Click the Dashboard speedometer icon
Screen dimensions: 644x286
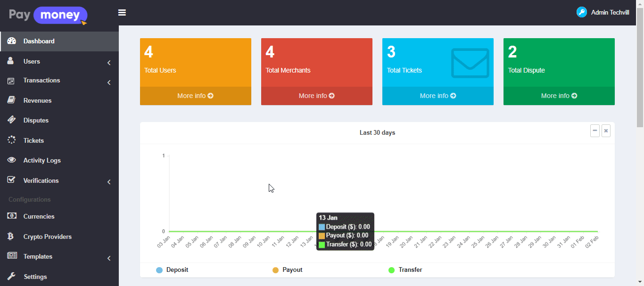pos(12,41)
